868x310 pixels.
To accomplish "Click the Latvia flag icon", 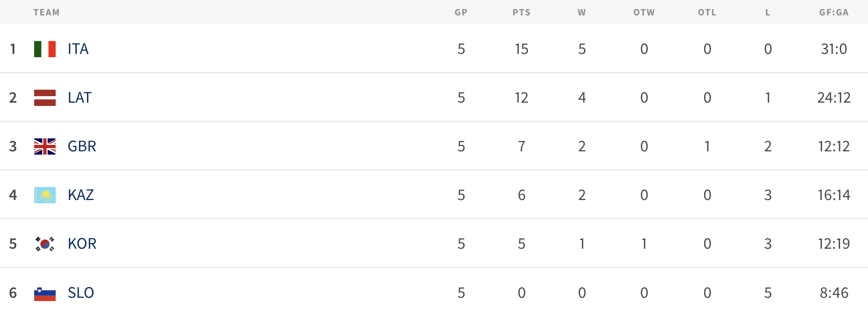I will [x=45, y=98].
